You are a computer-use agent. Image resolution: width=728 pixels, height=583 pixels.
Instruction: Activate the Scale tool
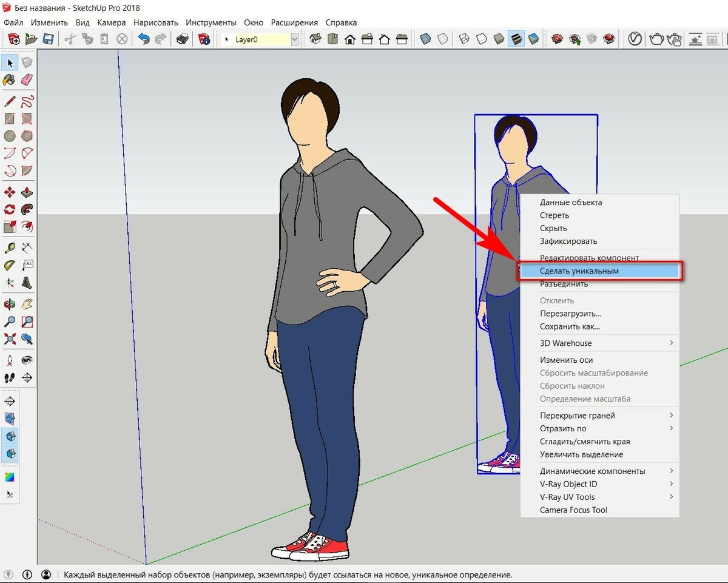pyautogui.click(x=10, y=227)
